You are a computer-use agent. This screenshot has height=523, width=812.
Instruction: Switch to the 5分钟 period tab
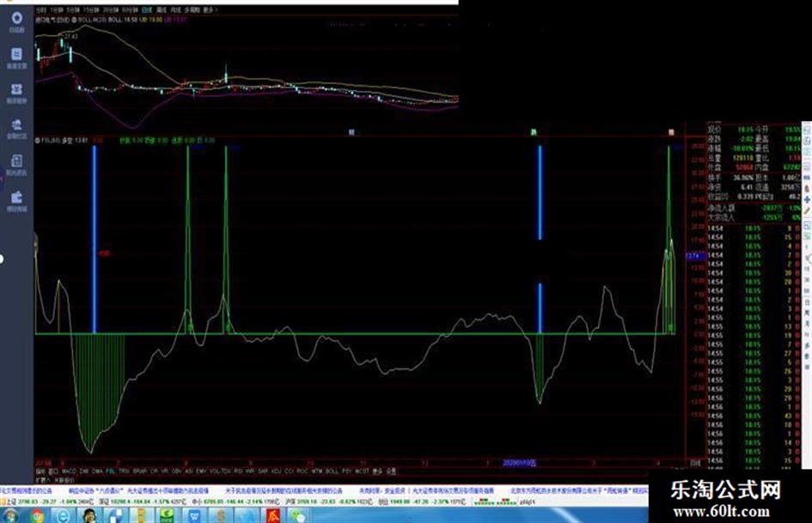(x=74, y=10)
